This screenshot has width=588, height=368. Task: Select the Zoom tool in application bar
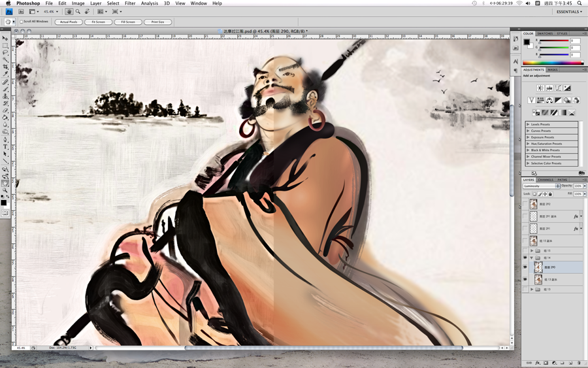coord(78,12)
